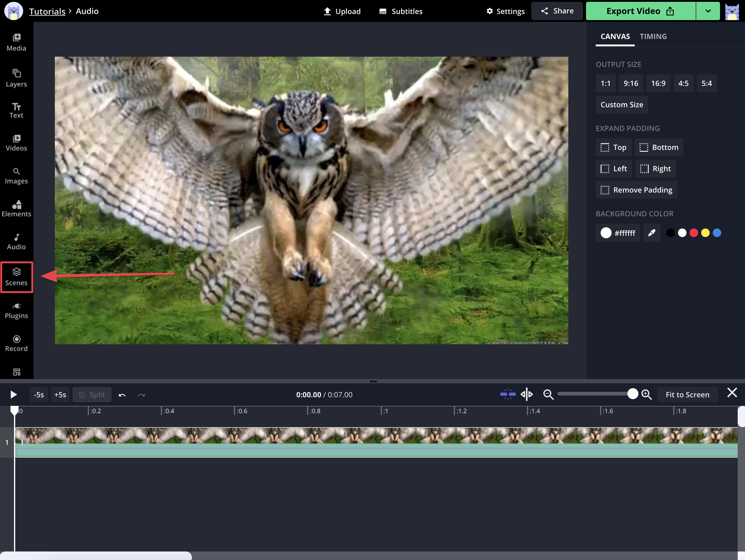Click the undo arrow icon
The width and height of the screenshot is (745, 560).
pos(122,395)
